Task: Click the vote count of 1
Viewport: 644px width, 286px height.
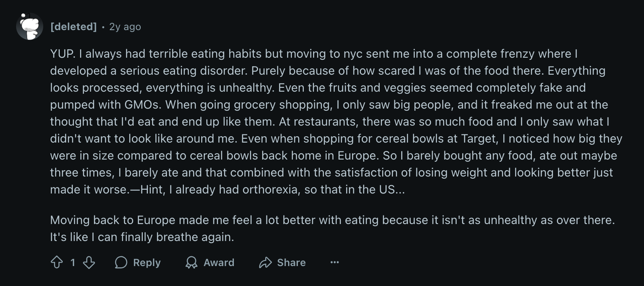Action: (x=73, y=263)
